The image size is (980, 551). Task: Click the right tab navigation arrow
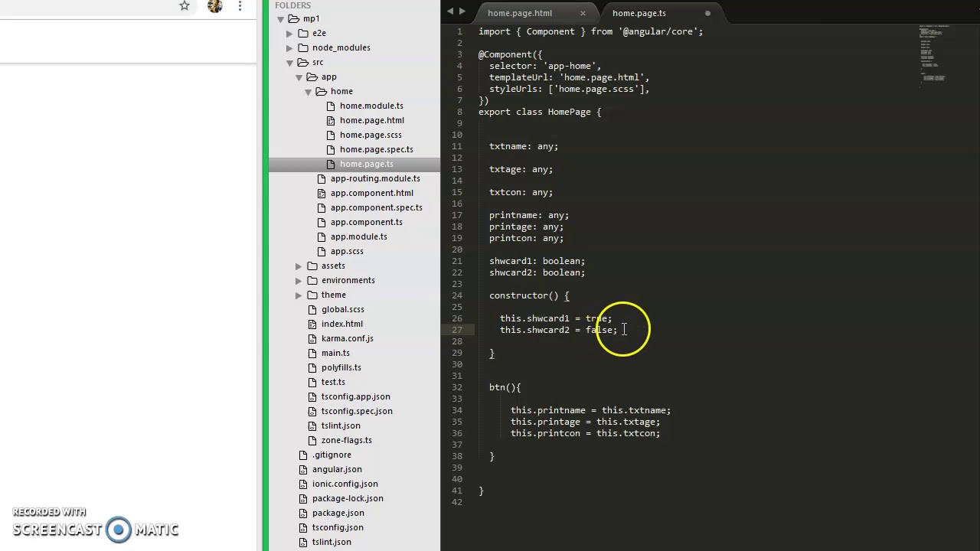point(462,11)
